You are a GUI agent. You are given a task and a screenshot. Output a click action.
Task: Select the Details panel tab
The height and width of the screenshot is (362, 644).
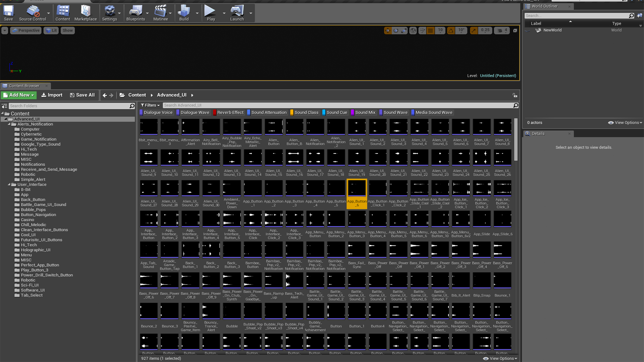(x=538, y=134)
